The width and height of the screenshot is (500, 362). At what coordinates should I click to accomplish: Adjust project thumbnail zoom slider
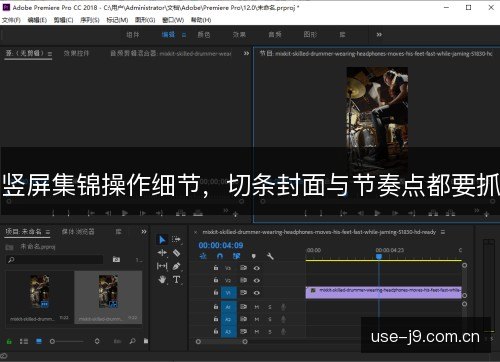tap(52, 341)
